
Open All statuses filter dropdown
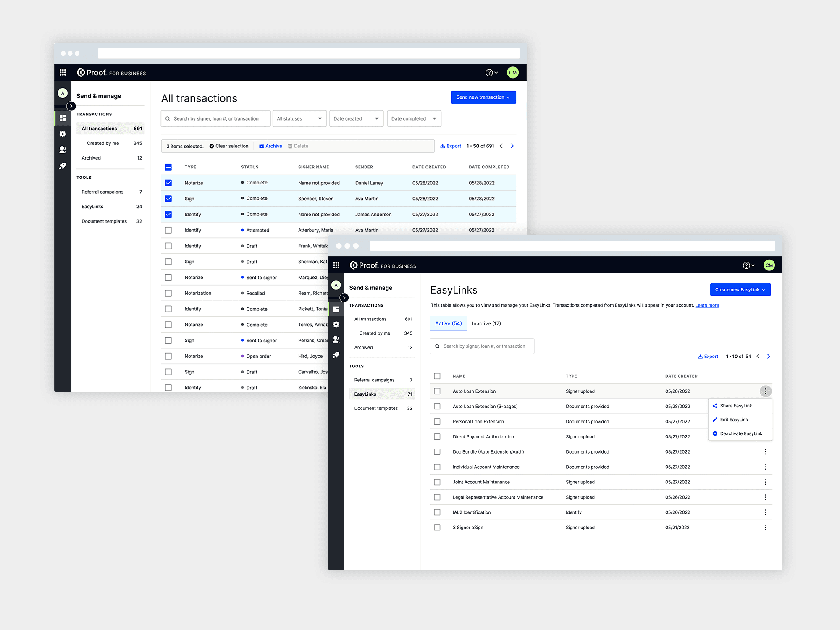pos(299,119)
